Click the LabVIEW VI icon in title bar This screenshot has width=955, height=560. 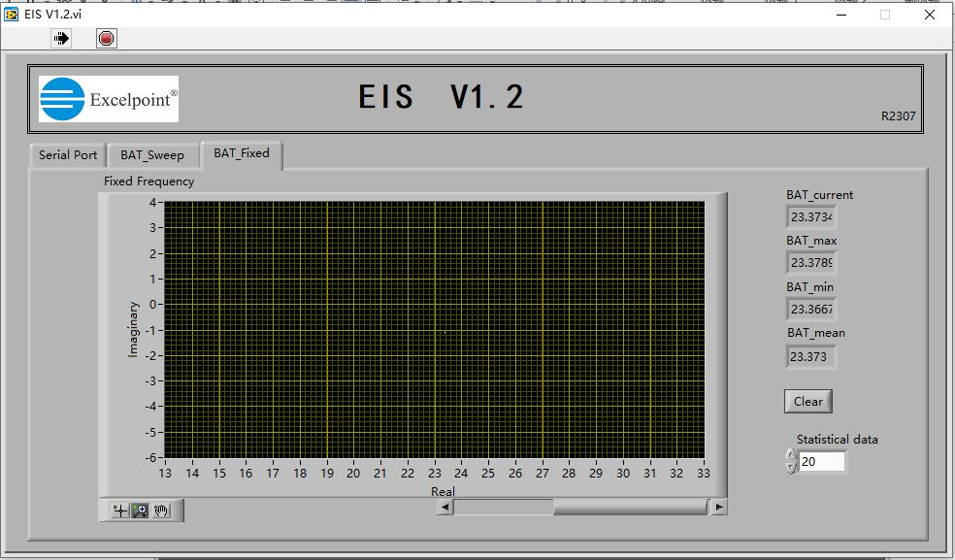[x=11, y=14]
